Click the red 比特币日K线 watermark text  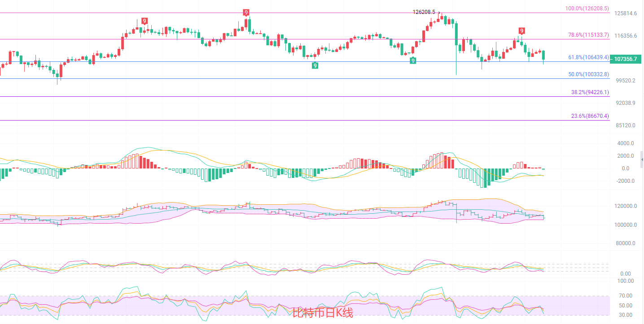point(323,312)
